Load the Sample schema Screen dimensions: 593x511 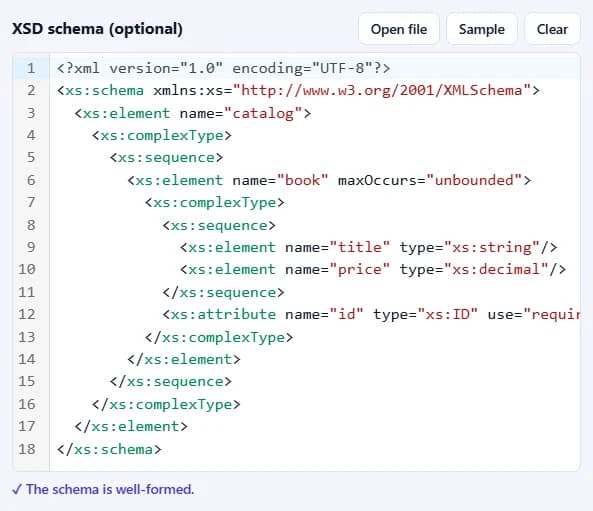coord(481,29)
